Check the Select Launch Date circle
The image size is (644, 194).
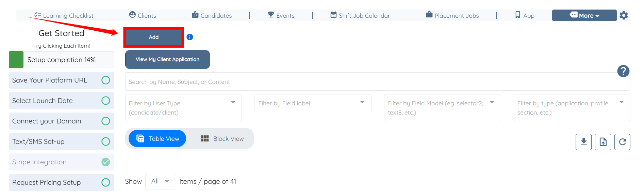point(106,101)
